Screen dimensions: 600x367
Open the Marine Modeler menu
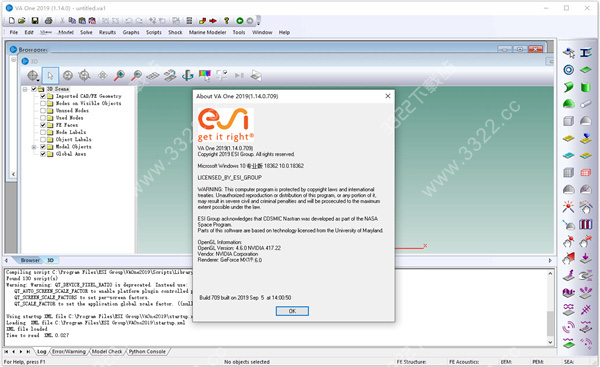pos(207,33)
